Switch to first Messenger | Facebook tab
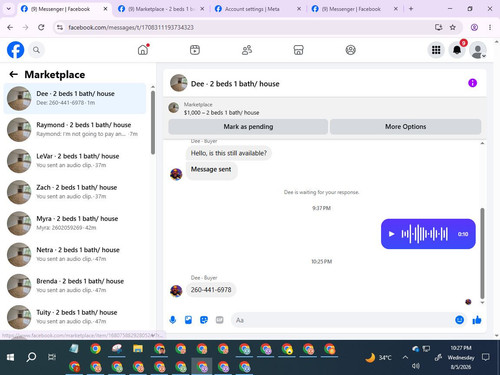 click(60, 9)
